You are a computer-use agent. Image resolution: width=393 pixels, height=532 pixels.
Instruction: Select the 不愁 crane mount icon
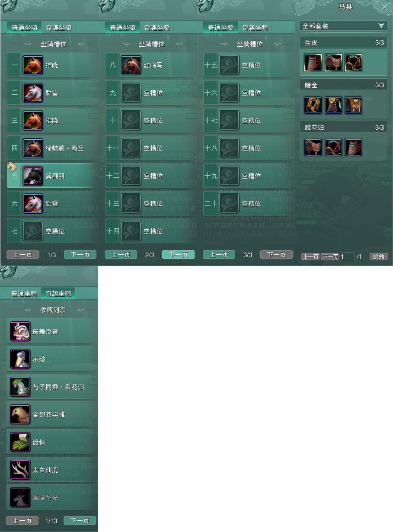[x=20, y=359]
